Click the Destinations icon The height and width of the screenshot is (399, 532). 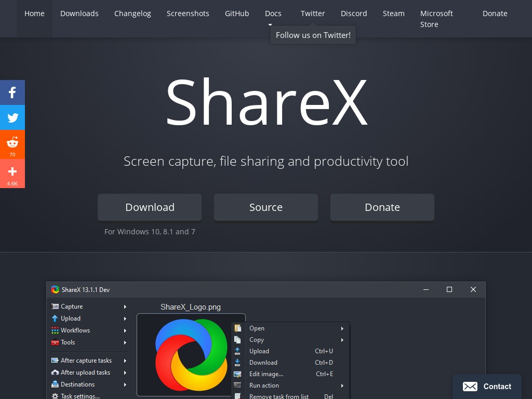(x=55, y=384)
